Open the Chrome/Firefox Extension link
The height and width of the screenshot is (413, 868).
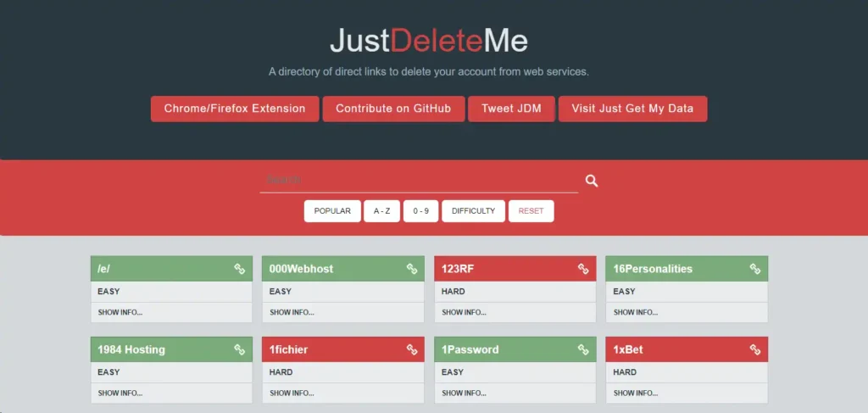point(235,109)
